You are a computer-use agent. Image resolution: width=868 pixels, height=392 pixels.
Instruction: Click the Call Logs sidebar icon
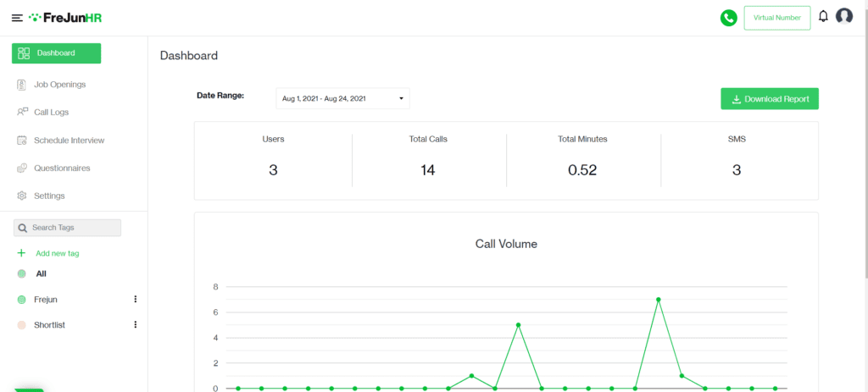pos(22,112)
